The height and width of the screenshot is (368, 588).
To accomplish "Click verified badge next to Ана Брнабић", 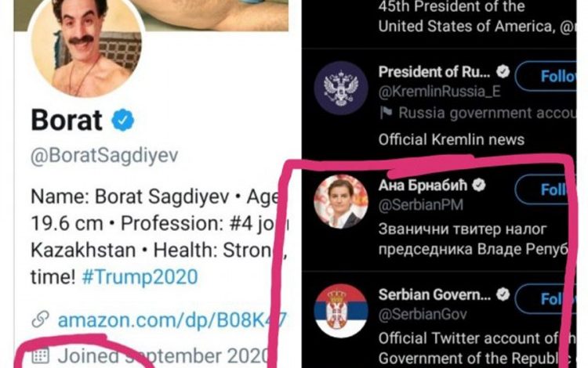I will click(x=477, y=186).
